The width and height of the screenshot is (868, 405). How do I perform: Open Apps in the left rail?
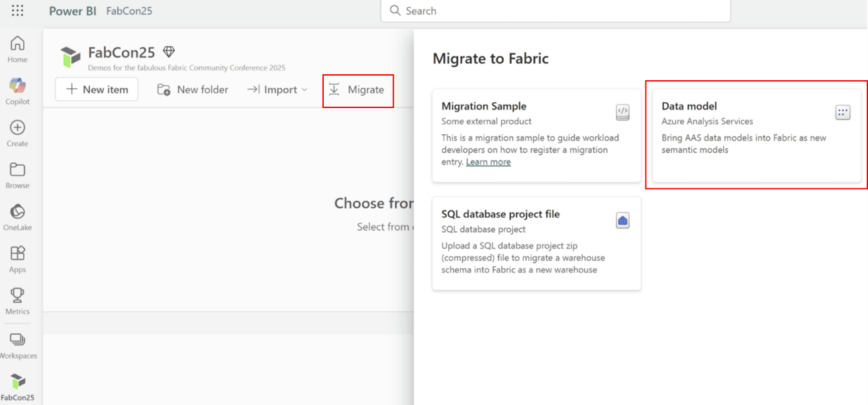tap(18, 259)
